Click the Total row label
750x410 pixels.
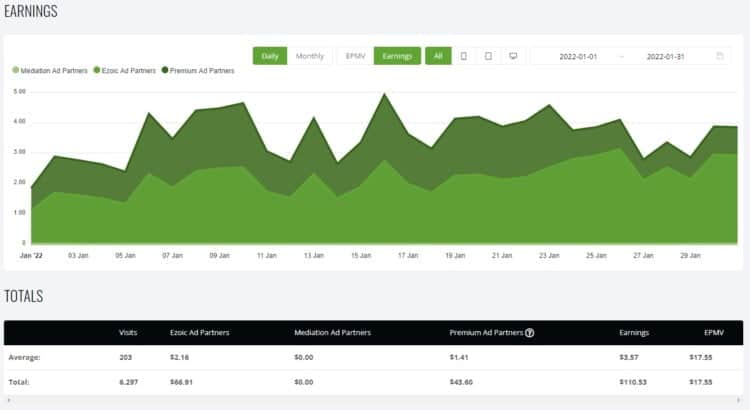point(19,382)
